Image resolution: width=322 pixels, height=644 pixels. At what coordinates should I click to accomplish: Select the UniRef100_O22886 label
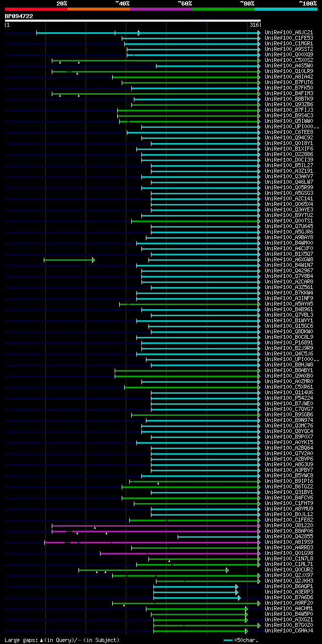click(x=289, y=155)
